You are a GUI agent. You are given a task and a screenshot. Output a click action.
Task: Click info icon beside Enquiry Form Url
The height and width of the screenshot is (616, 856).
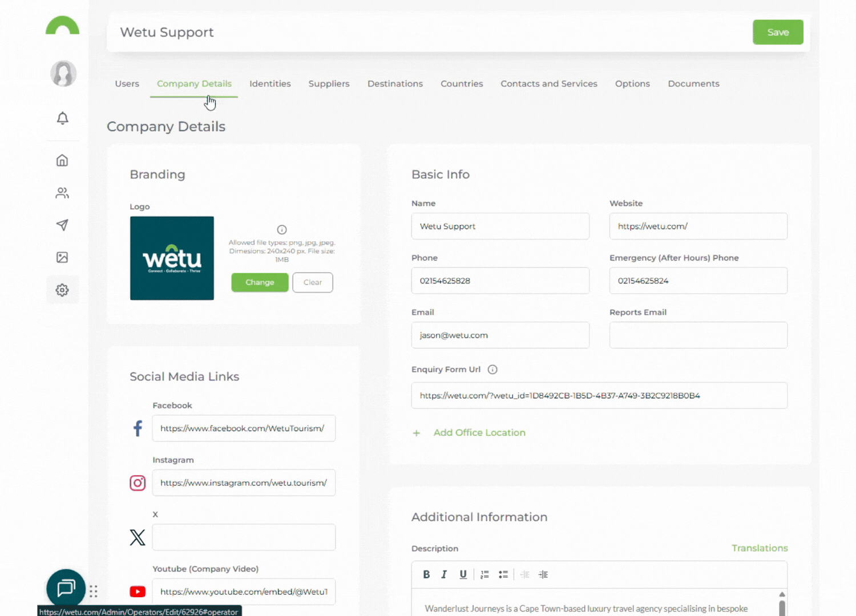pyautogui.click(x=492, y=370)
